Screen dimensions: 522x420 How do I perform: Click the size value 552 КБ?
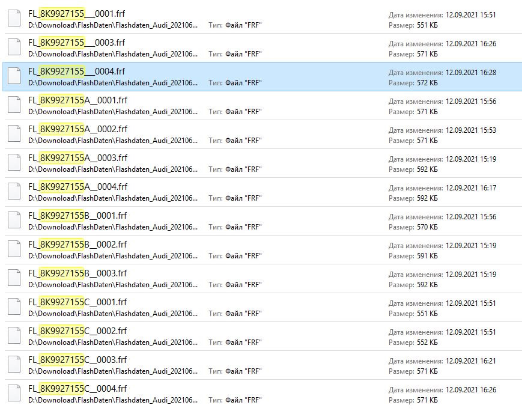(x=428, y=342)
